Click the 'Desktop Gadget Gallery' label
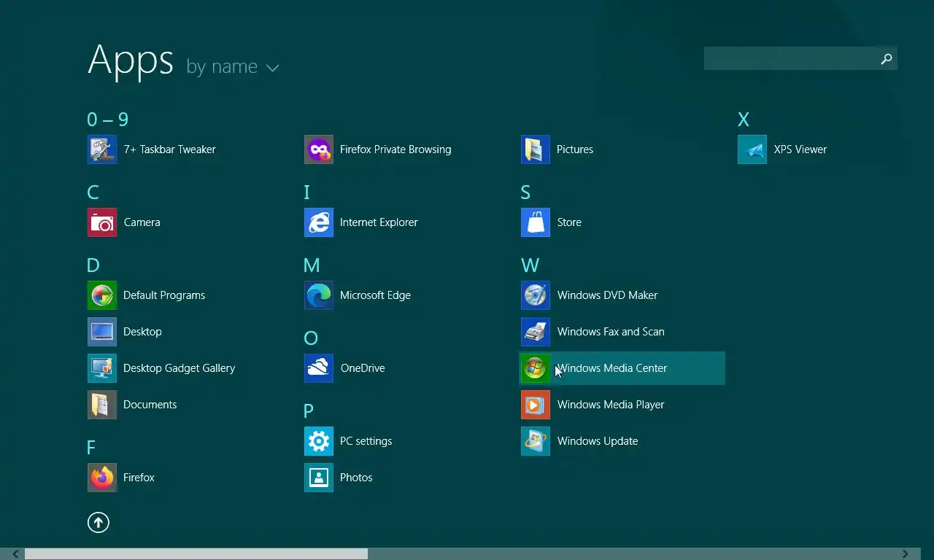 coord(179,368)
